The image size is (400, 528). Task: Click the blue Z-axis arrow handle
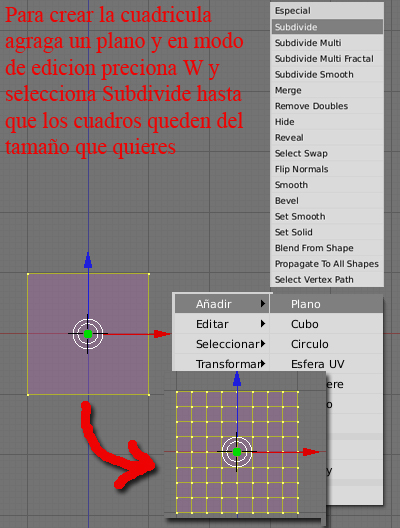88,260
